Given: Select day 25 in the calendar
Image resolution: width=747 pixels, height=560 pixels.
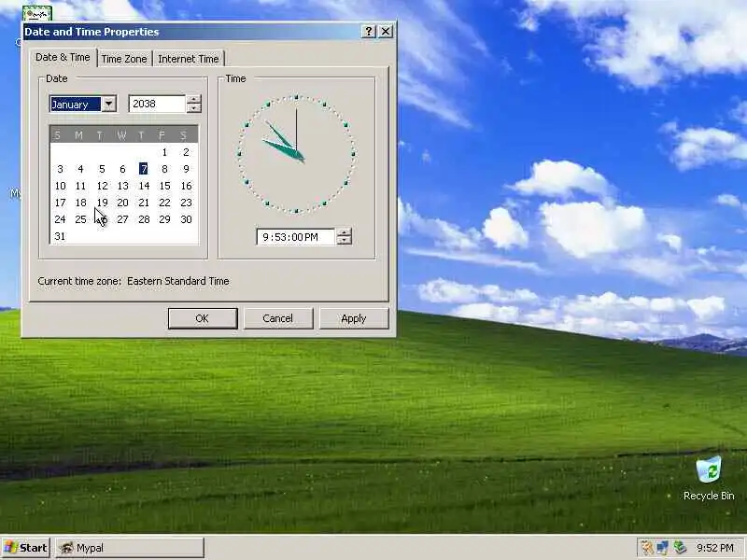Looking at the screenshot, I should pyautogui.click(x=80, y=219).
